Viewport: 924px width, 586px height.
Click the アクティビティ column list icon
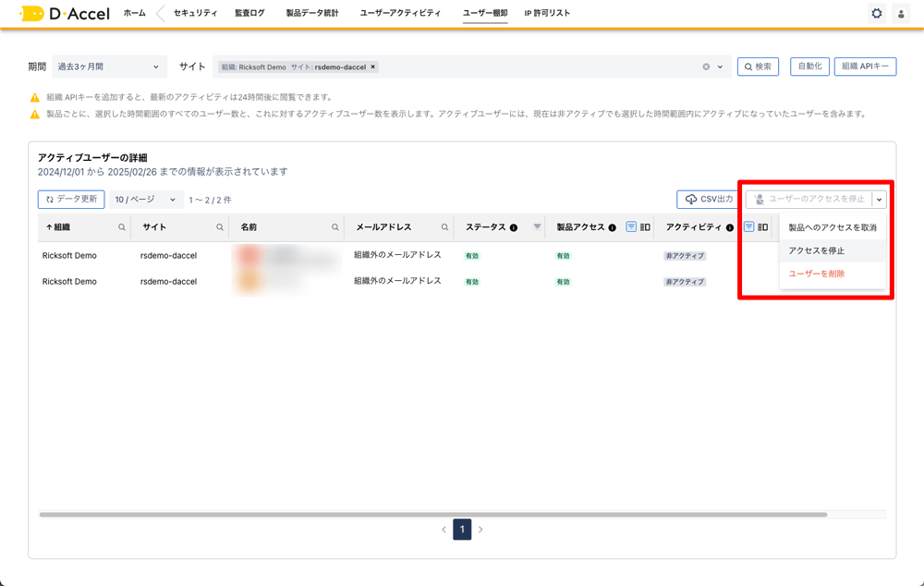pyautogui.click(x=762, y=227)
